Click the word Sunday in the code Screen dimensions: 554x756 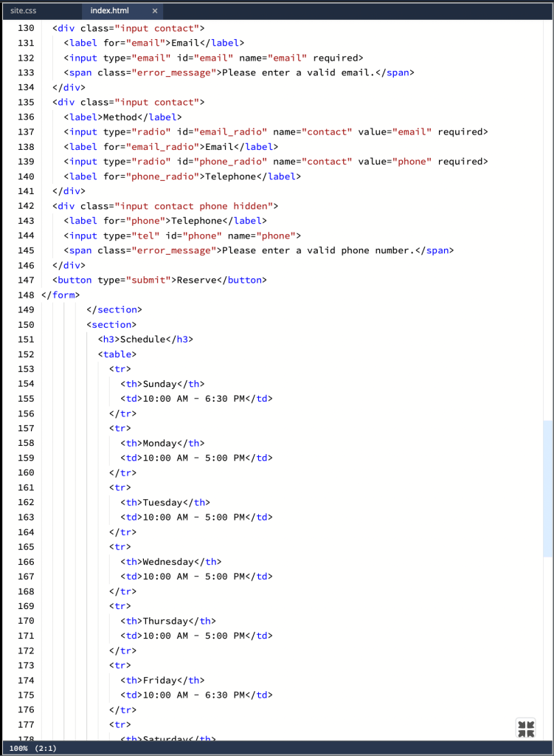point(159,383)
